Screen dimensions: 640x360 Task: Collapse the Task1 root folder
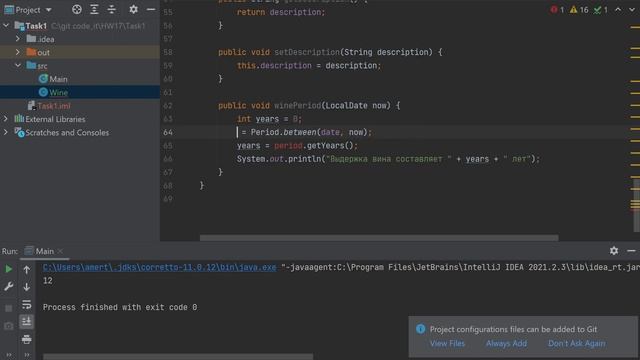click(x=6, y=26)
